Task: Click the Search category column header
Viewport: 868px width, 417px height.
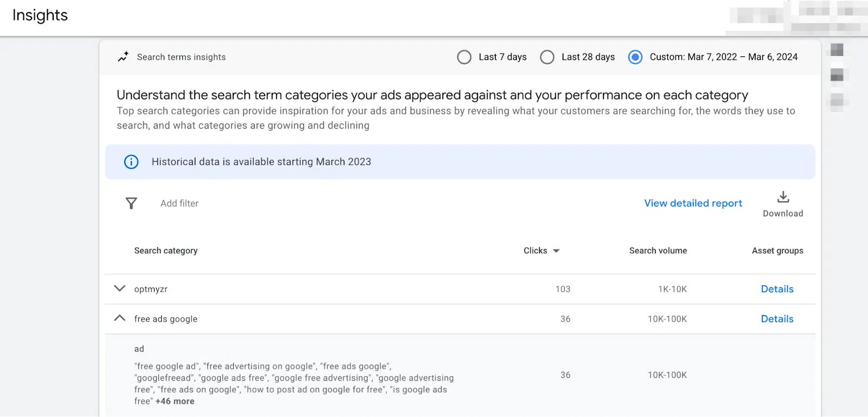Action: coord(166,251)
